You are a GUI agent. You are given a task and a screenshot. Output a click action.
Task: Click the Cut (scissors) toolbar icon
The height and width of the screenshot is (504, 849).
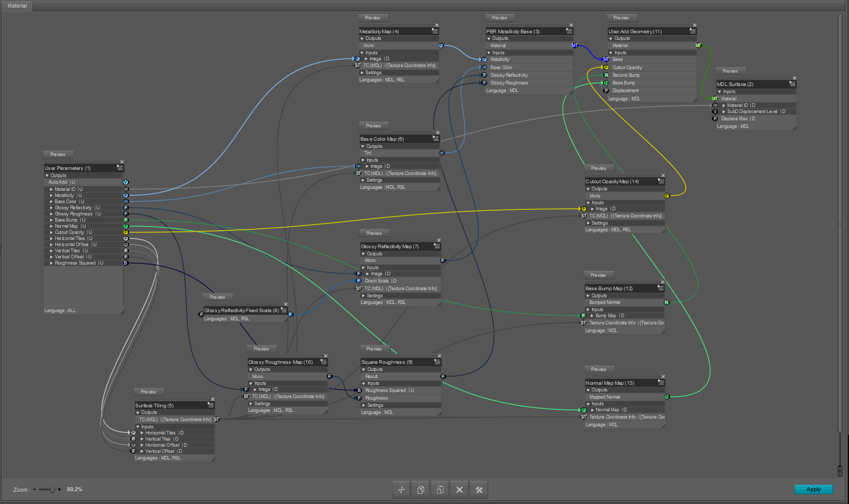[x=401, y=490]
